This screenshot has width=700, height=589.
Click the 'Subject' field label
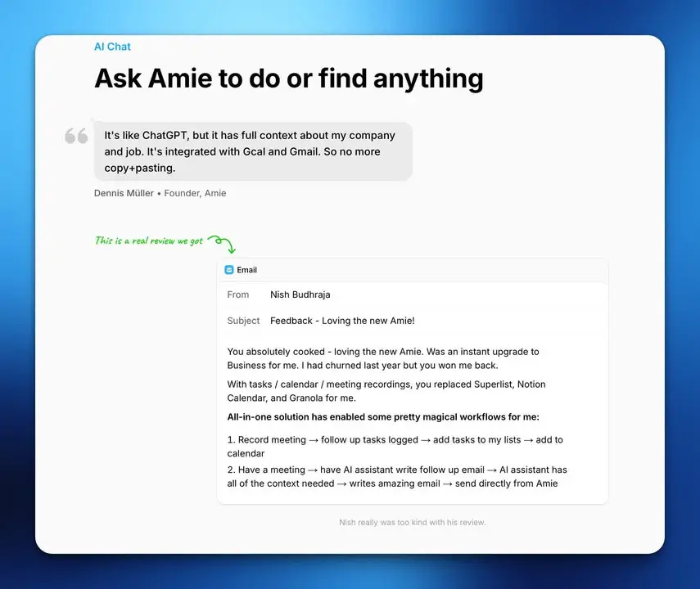(x=243, y=321)
